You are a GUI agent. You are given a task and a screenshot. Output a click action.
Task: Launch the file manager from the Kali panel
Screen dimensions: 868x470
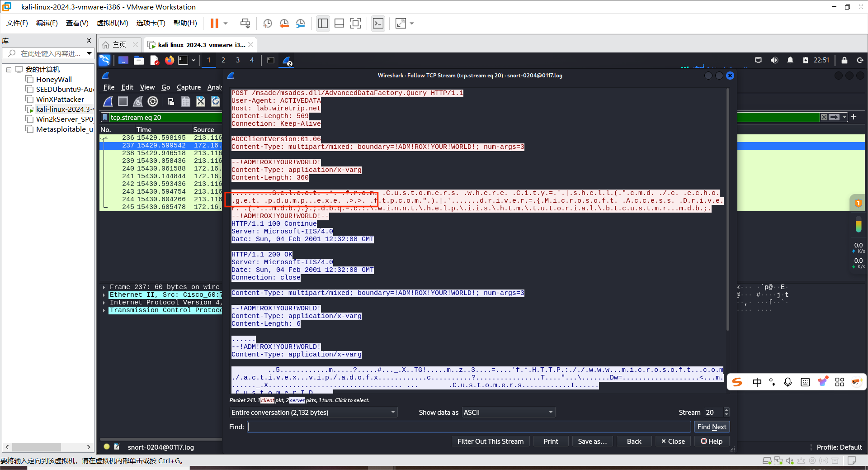point(139,60)
